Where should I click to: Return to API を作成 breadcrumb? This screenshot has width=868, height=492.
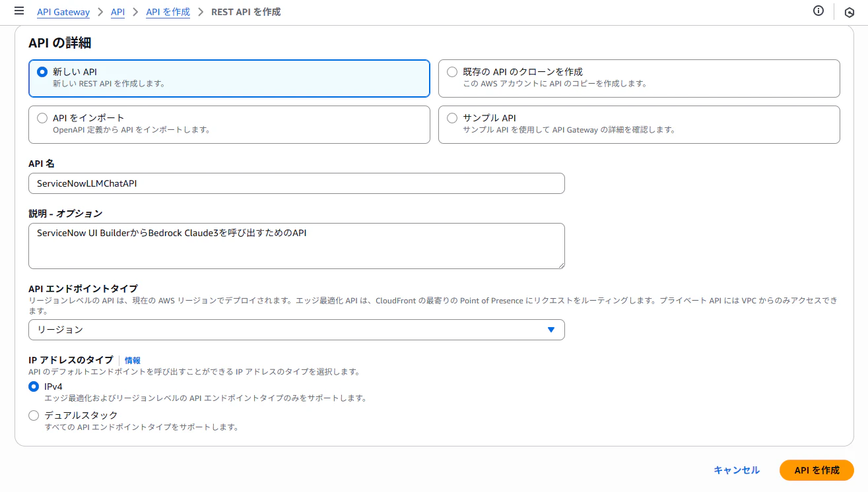pyautogui.click(x=168, y=12)
